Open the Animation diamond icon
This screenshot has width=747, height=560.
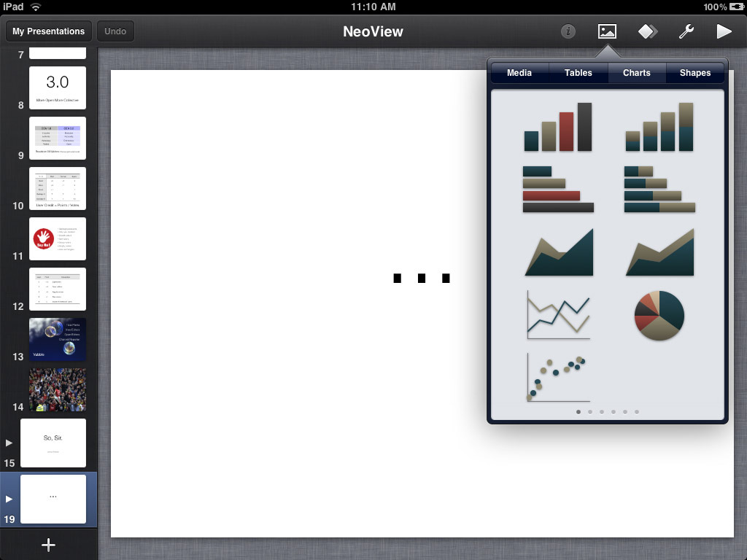pos(648,31)
